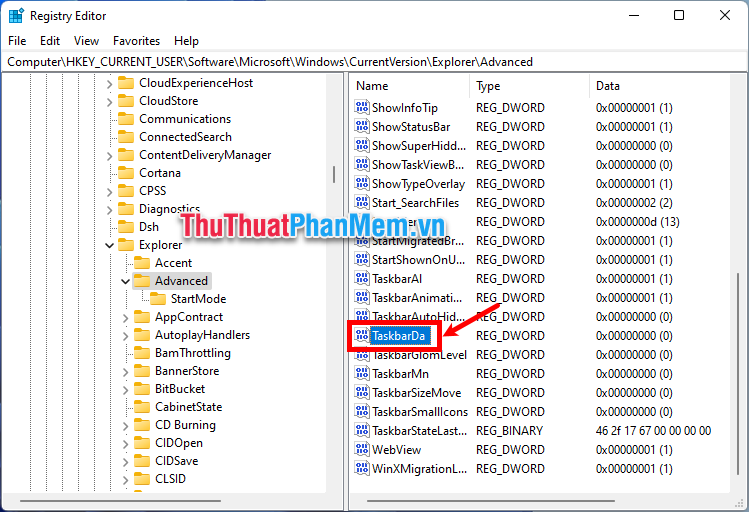The width and height of the screenshot is (749, 512).
Task: Open the View menu
Action: 86,41
